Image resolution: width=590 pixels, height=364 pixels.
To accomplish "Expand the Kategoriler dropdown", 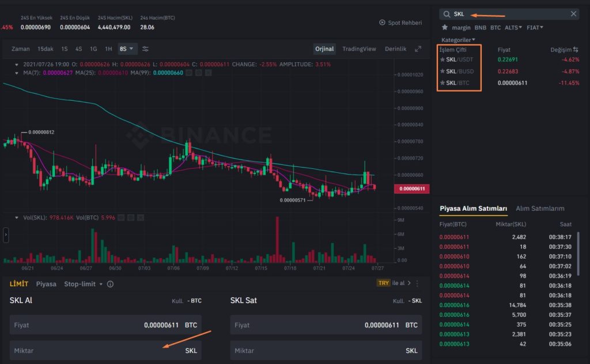I will pyautogui.click(x=458, y=40).
